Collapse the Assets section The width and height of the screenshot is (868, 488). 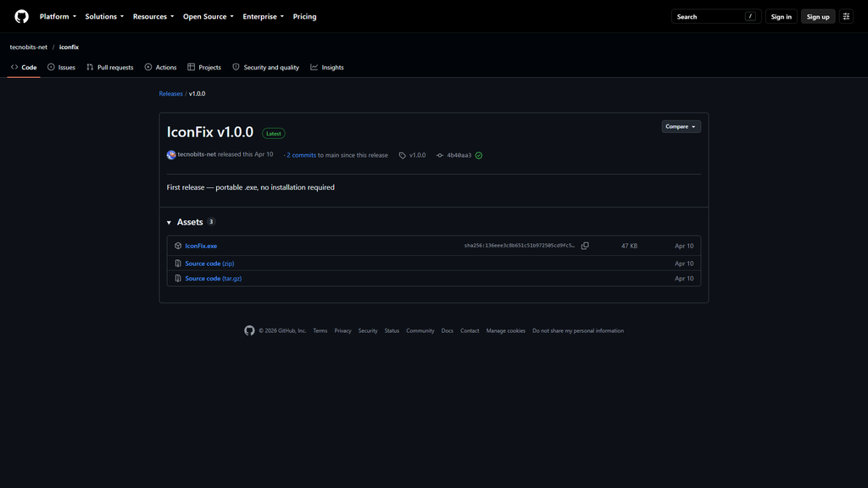tap(191, 222)
